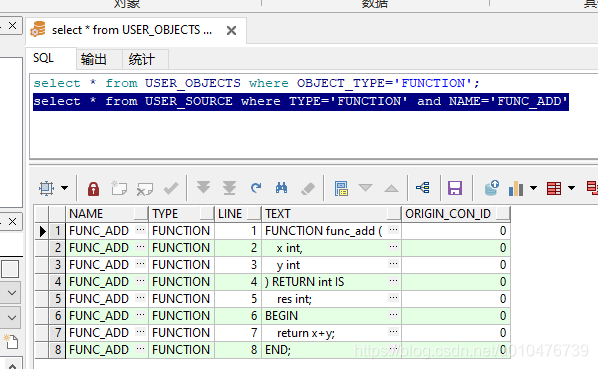Select row number 4 header
The width and height of the screenshot is (598, 369).
[x=58, y=282]
